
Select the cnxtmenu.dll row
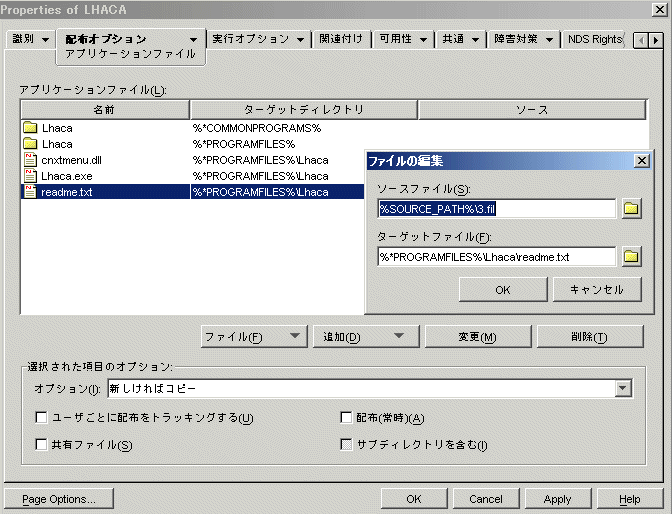(x=192, y=160)
